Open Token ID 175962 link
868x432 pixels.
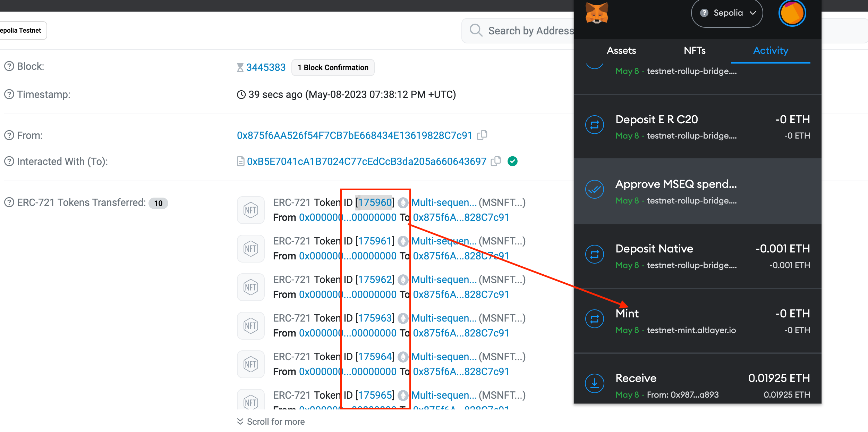coord(375,280)
